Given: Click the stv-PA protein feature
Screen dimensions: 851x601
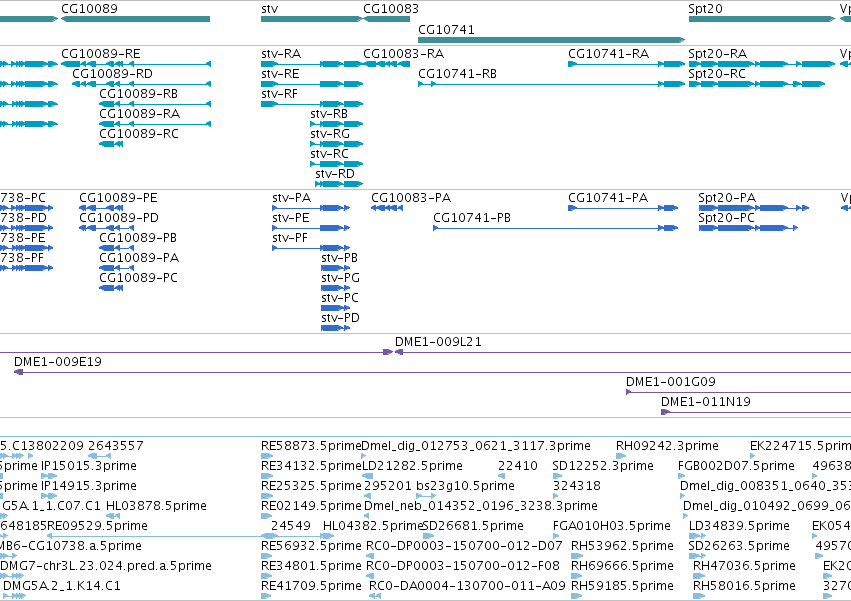Looking at the screenshot, I should click(x=311, y=208).
